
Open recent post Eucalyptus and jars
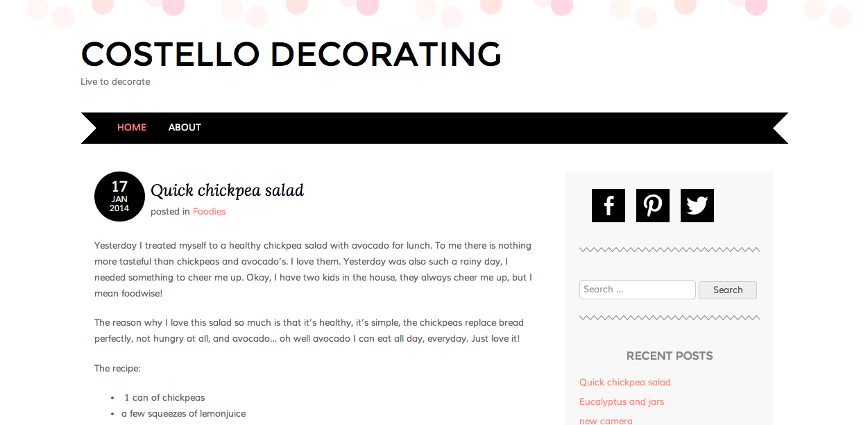(622, 402)
